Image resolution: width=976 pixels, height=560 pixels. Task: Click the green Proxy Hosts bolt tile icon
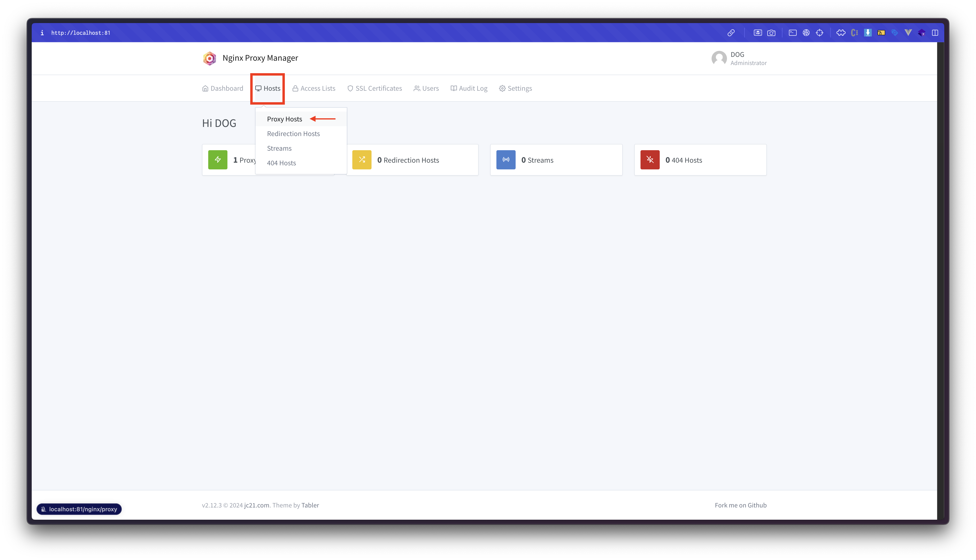point(218,160)
